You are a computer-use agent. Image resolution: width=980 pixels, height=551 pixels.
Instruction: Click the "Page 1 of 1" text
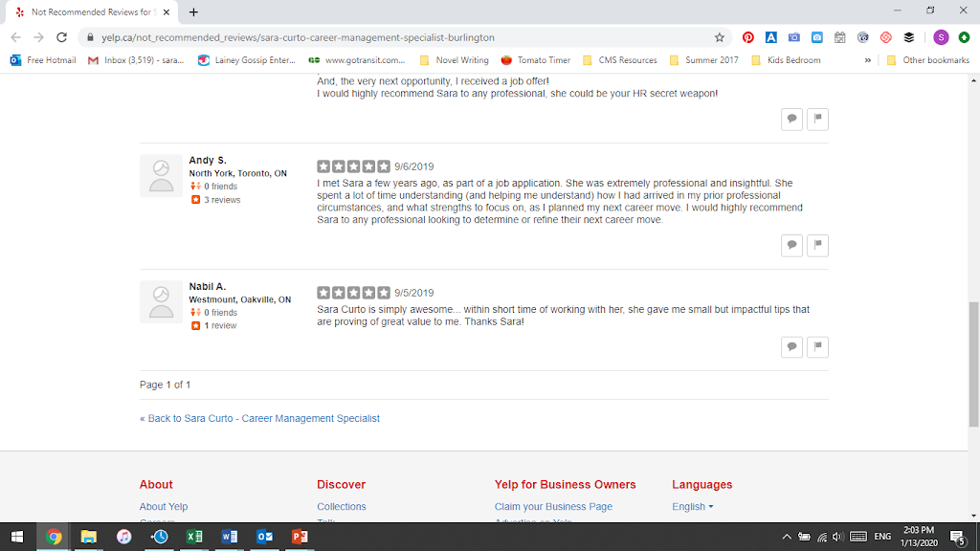(165, 385)
